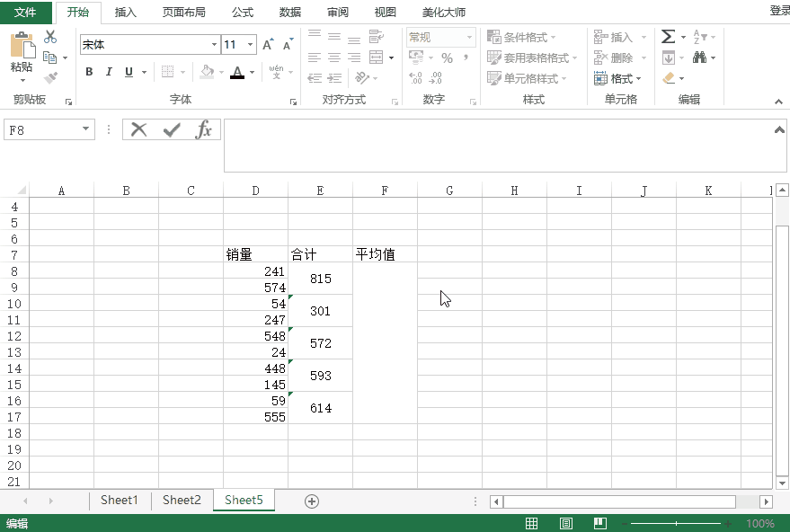Screen dimensions: 790x532
Task: Click in the formula bar input field
Action: (x=505, y=146)
